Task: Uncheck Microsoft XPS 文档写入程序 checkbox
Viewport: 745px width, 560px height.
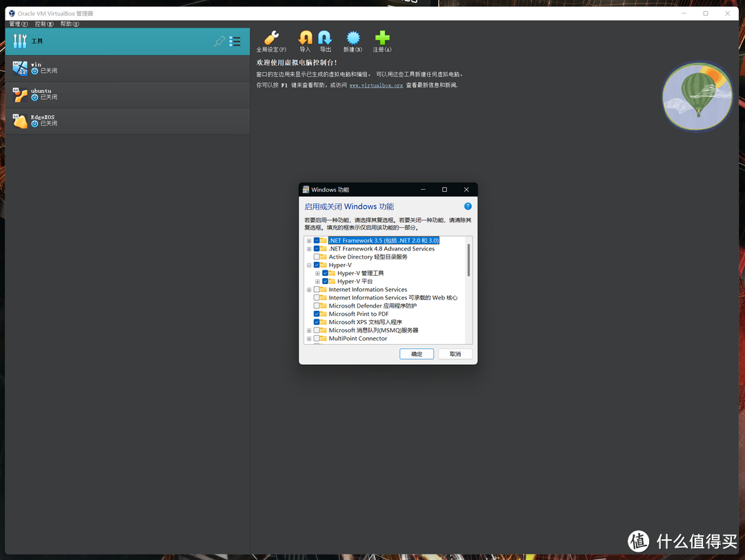Action: tap(317, 322)
